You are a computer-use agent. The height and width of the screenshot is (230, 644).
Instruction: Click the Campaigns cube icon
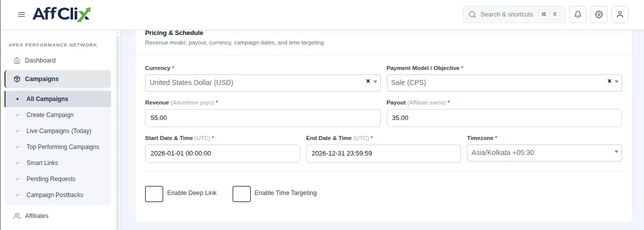17,79
